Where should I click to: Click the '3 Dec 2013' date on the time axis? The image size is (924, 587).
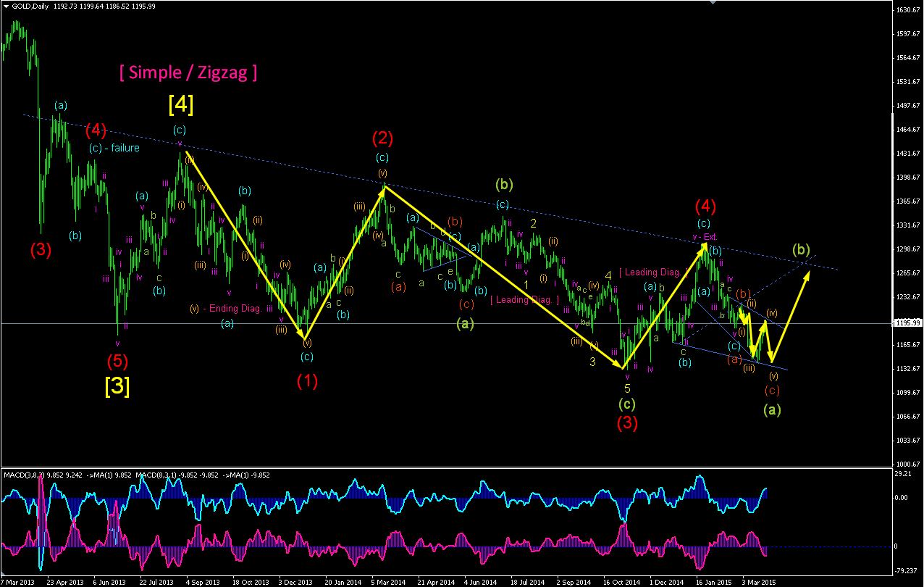(x=295, y=582)
